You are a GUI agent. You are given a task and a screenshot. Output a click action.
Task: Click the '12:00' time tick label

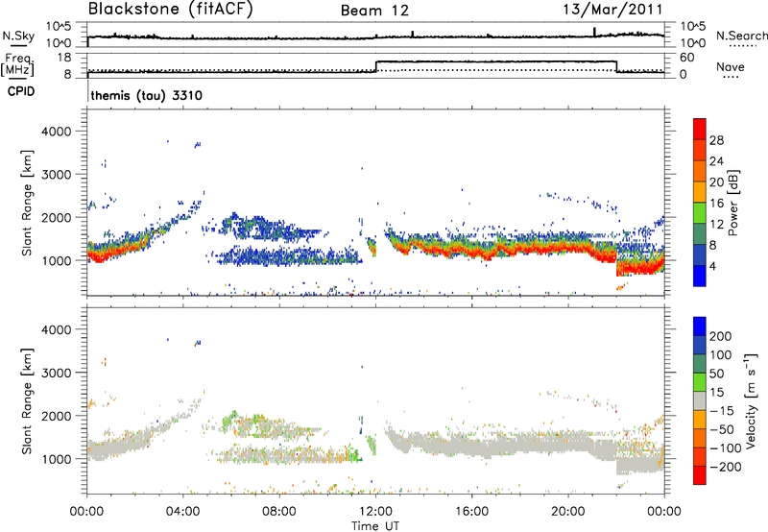click(375, 512)
